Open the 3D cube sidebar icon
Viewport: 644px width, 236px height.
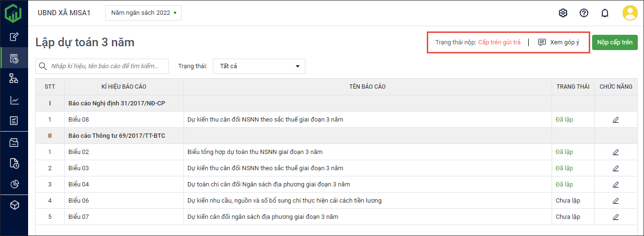(x=14, y=205)
